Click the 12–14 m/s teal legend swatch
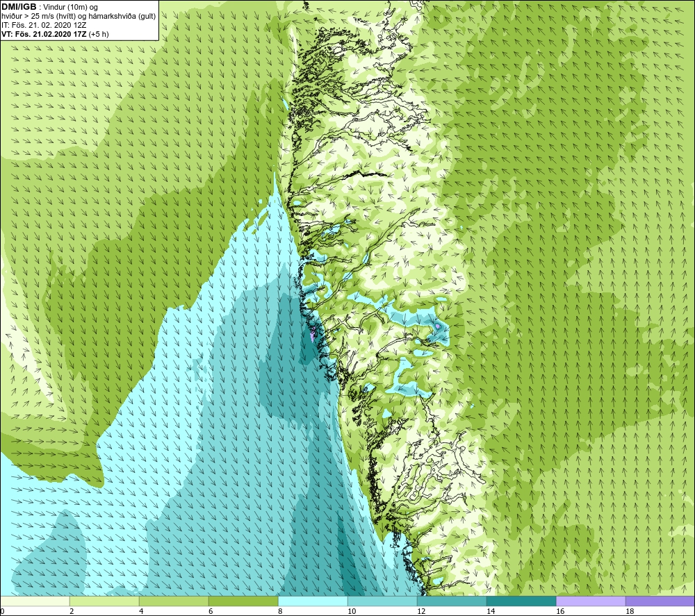695x616 pixels. (x=452, y=601)
